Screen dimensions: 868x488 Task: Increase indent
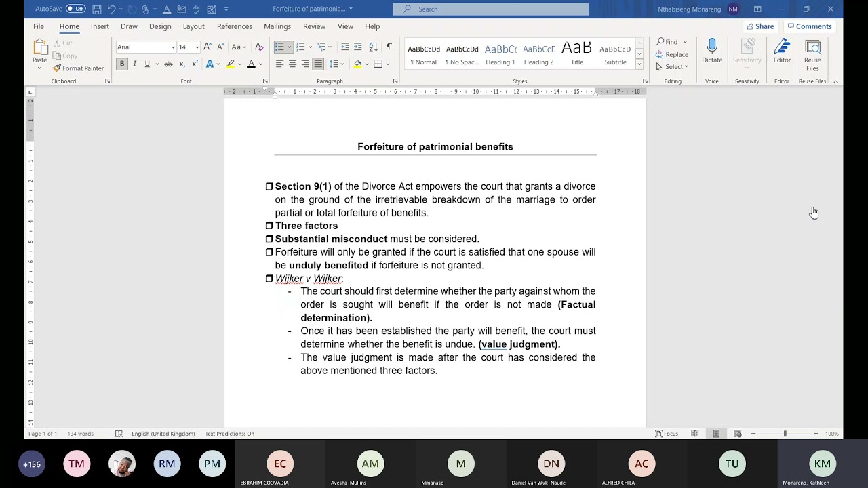(x=359, y=47)
